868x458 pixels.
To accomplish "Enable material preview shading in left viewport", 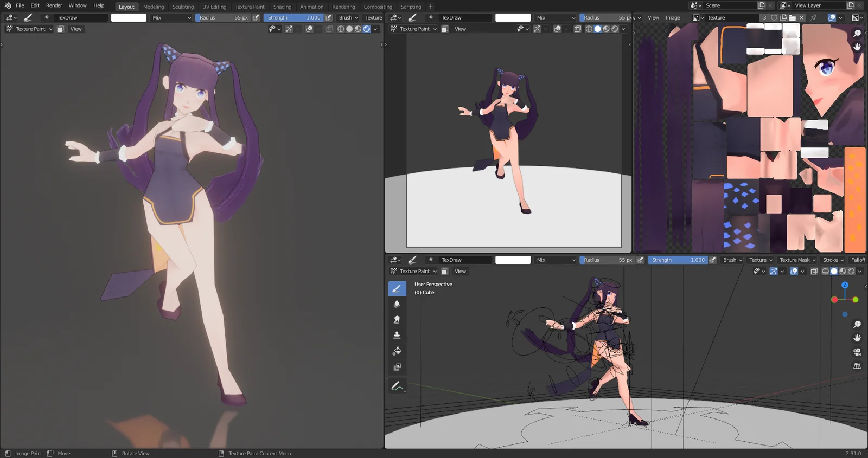I will coord(358,29).
